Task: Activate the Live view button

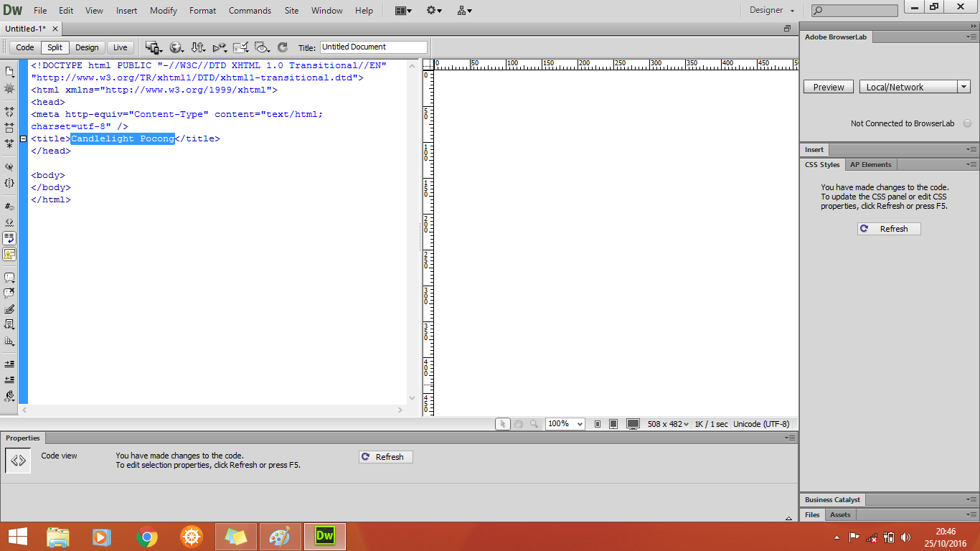Action: coord(121,47)
